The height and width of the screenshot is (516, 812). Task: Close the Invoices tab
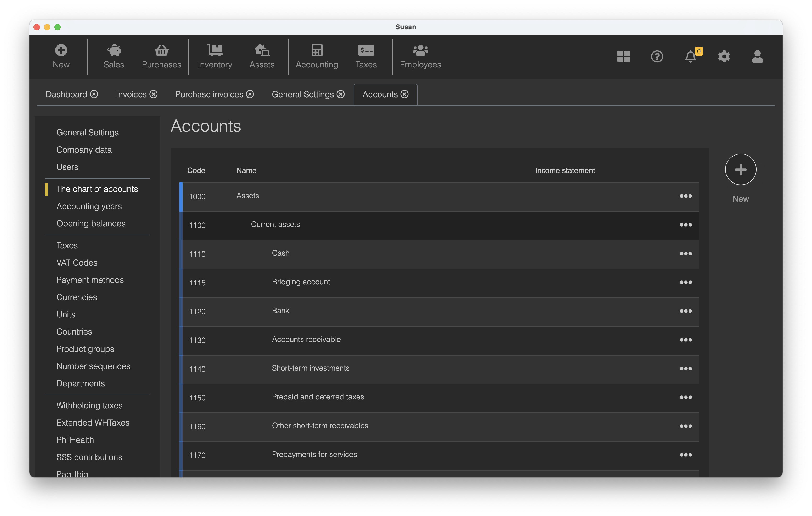pyautogui.click(x=154, y=94)
